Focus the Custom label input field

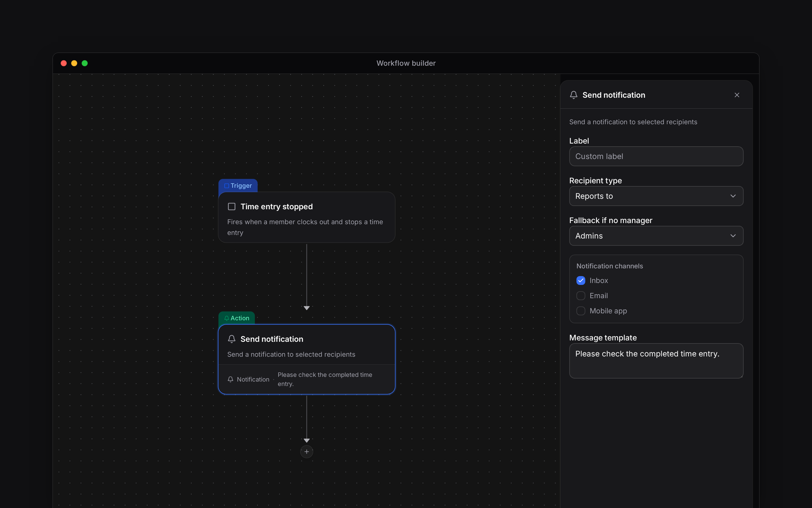point(656,156)
